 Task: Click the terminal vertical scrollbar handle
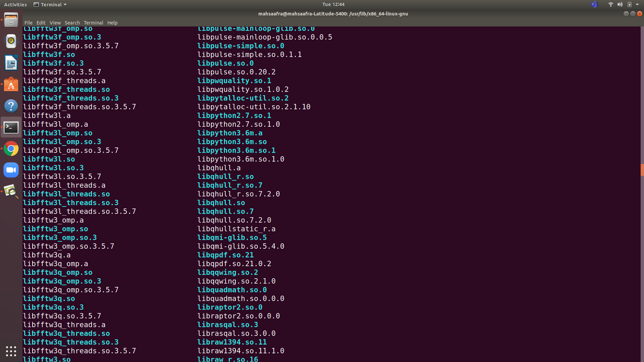(642, 170)
